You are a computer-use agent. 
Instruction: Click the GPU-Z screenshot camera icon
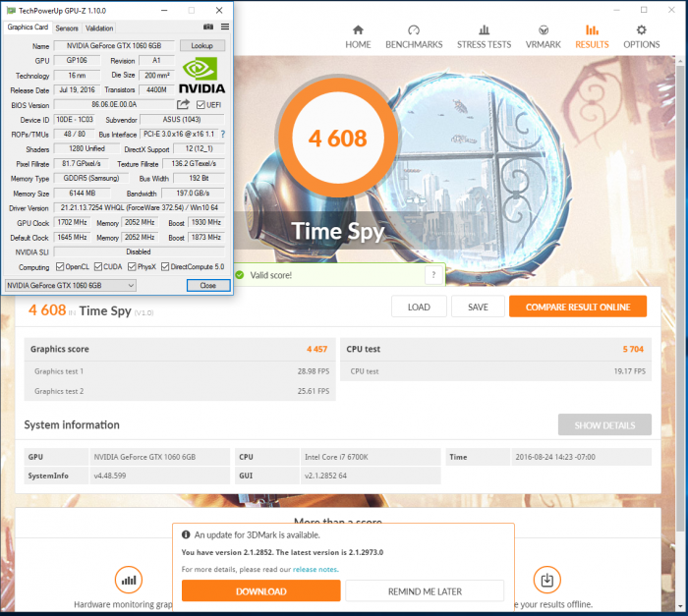pos(208,27)
